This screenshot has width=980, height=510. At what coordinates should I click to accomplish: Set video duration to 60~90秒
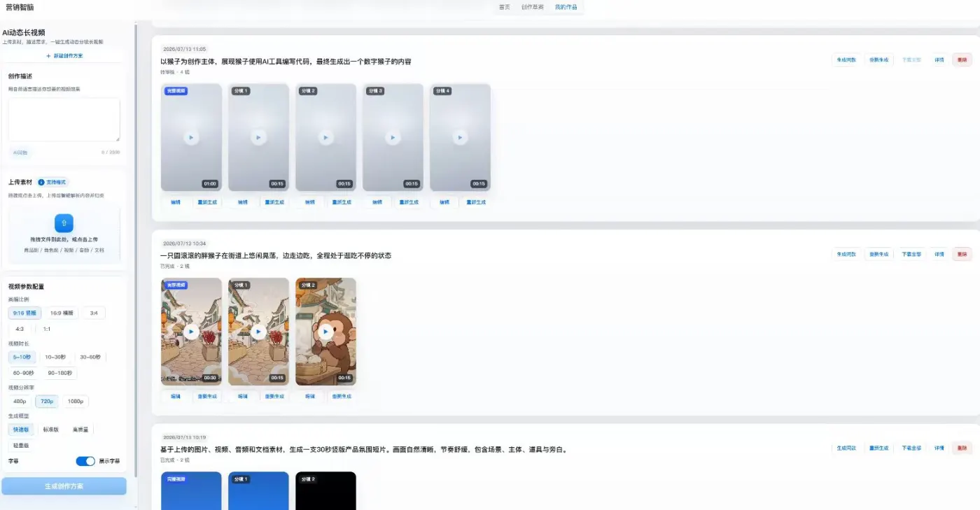24,373
